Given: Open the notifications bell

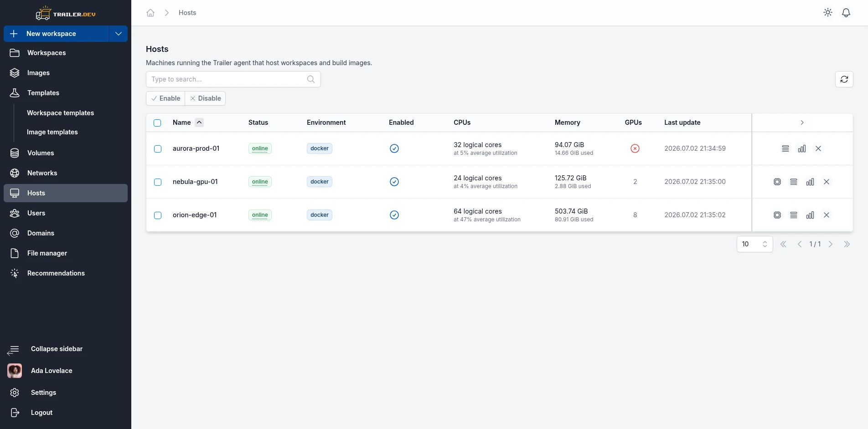Looking at the screenshot, I should pos(846,13).
